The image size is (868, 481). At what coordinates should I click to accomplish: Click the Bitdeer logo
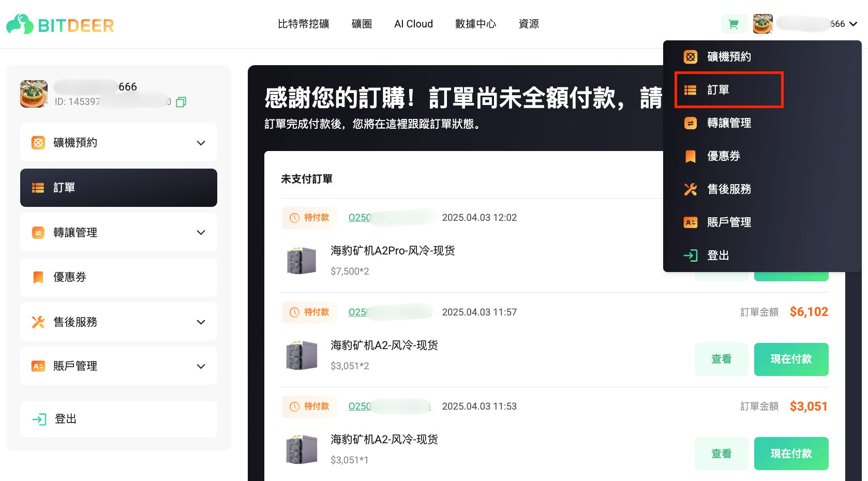(60, 24)
